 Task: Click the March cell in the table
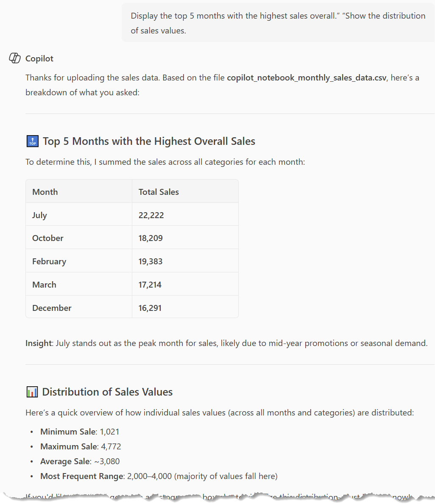pos(44,285)
